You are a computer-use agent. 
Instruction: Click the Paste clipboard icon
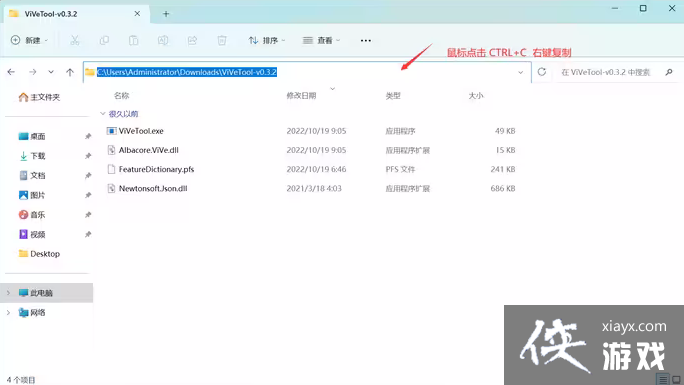(x=133, y=40)
